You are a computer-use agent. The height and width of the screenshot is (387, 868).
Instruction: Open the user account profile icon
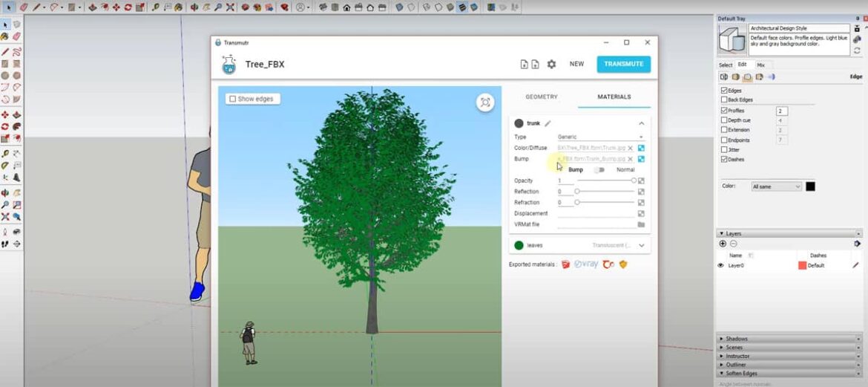point(300,7)
